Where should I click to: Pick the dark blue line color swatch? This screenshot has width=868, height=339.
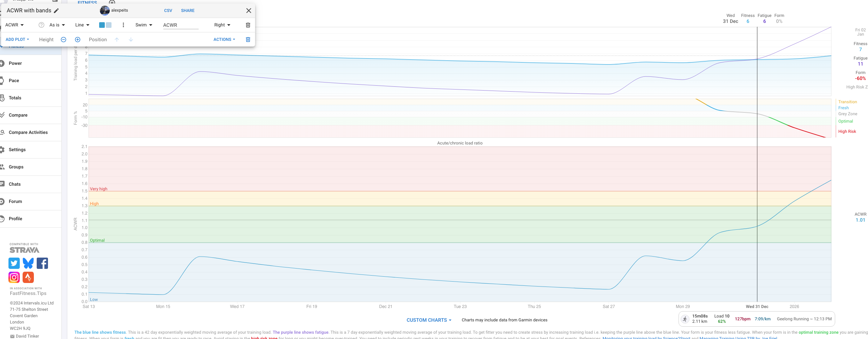pos(102,25)
